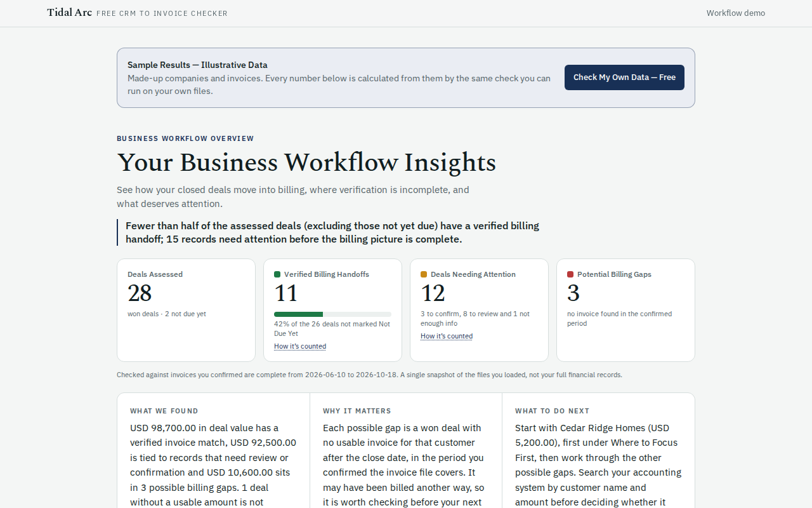Click the '42% of the 26 deals' caption
Image resolution: width=812 pixels, height=508 pixels.
tap(332, 329)
